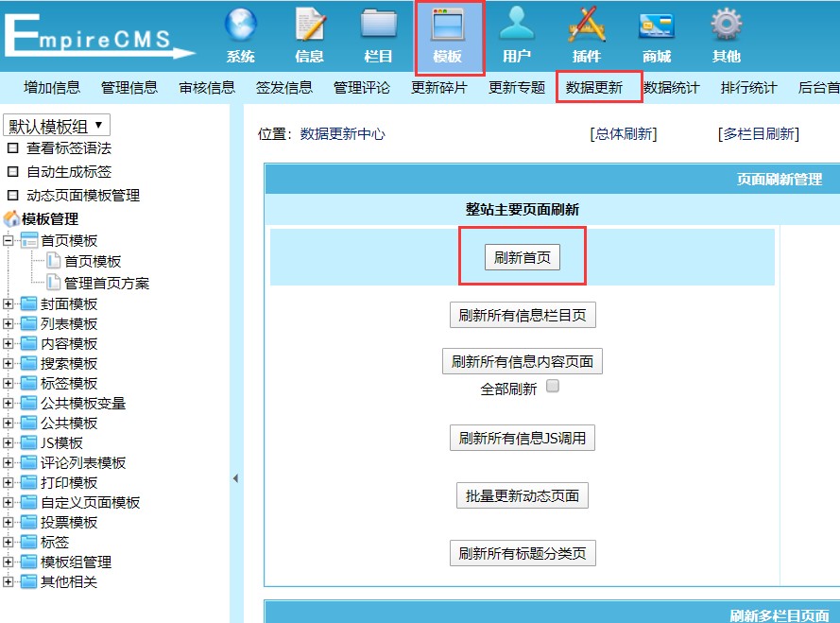Open the 信息 document-pencil icon
Image resolution: width=840 pixels, height=623 pixels.
(310, 26)
